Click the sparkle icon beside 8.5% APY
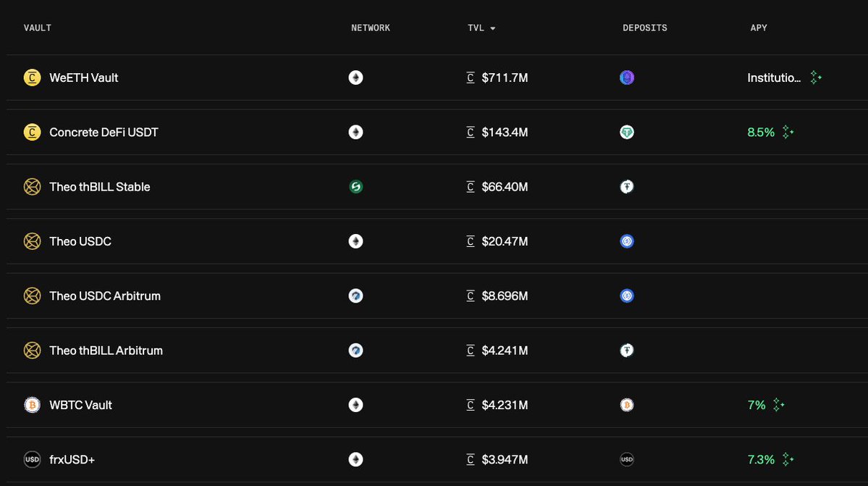Screen dimensions: 868x486 point(788,133)
